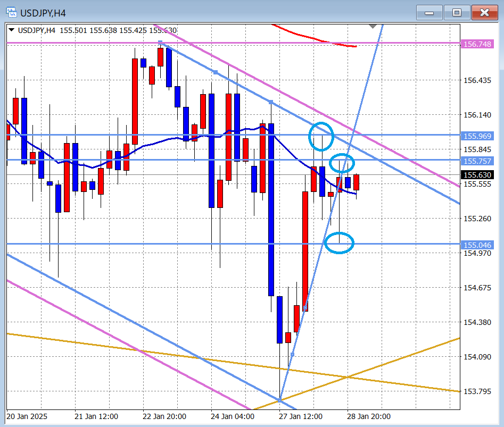
Task: Click the 156.435 price scale label
Action: point(477,81)
